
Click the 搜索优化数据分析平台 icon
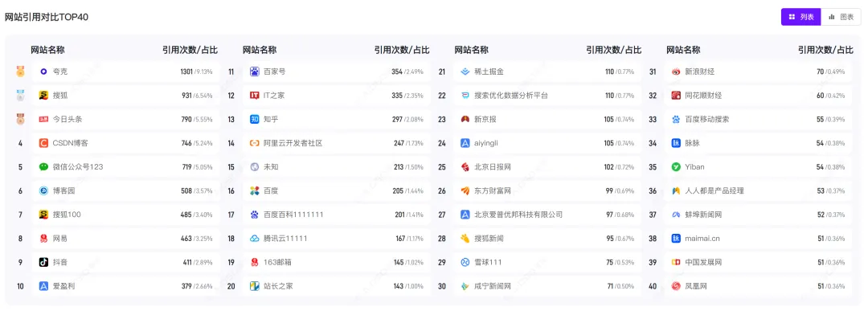click(x=465, y=95)
